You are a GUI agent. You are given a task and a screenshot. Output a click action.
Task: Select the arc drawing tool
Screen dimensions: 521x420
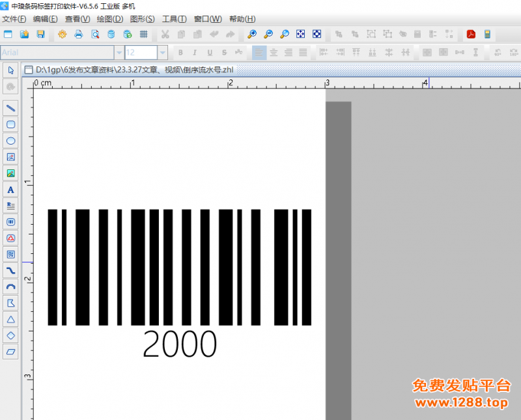pyautogui.click(x=10, y=287)
